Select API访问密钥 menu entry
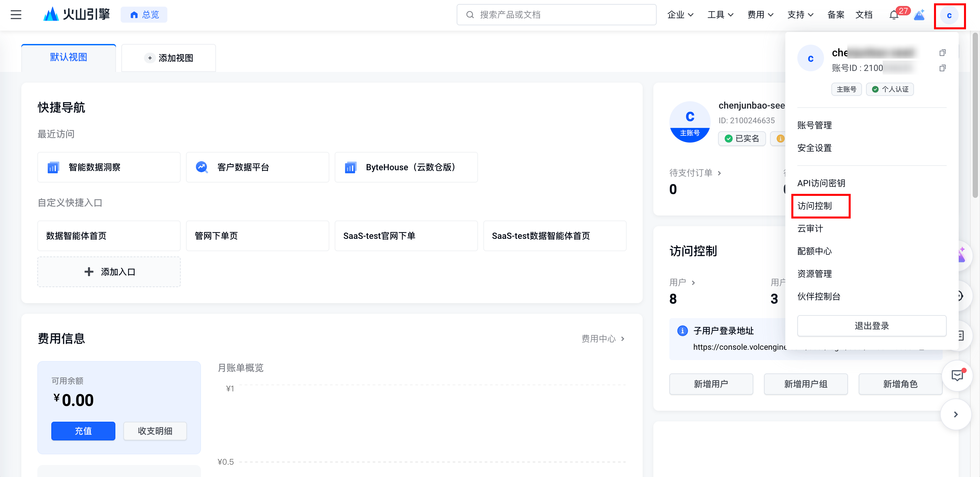 (821, 183)
